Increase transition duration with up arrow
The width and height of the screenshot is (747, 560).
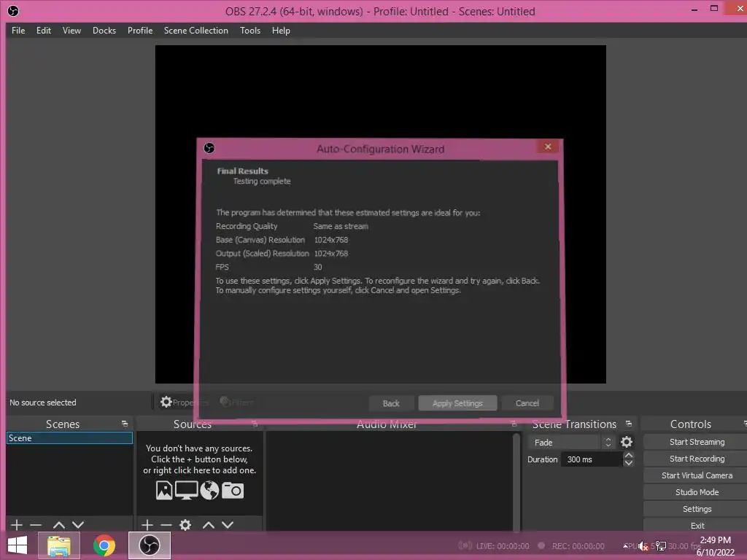pyautogui.click(x=629, y=456)
